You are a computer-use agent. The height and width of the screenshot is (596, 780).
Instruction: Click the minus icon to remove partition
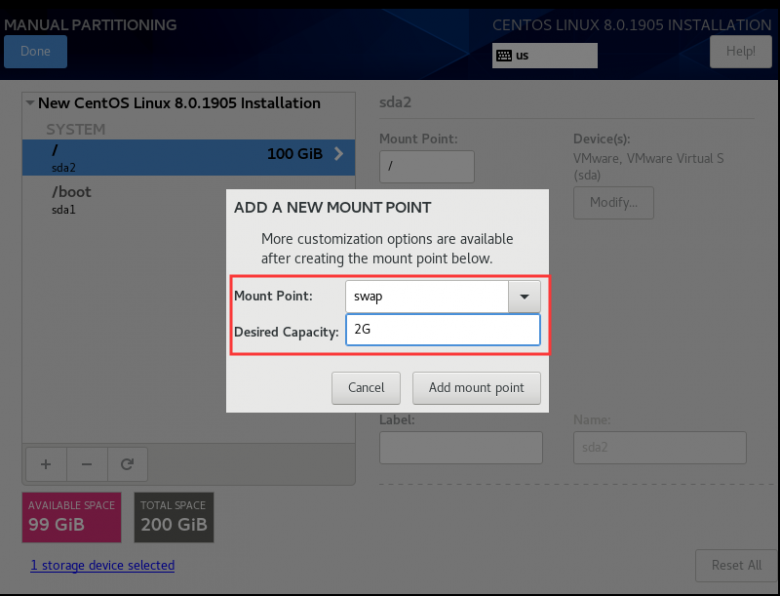click(86, 464)
